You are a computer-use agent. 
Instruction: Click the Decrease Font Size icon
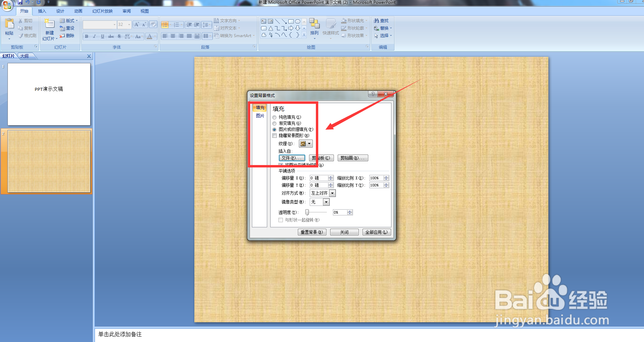144,25
